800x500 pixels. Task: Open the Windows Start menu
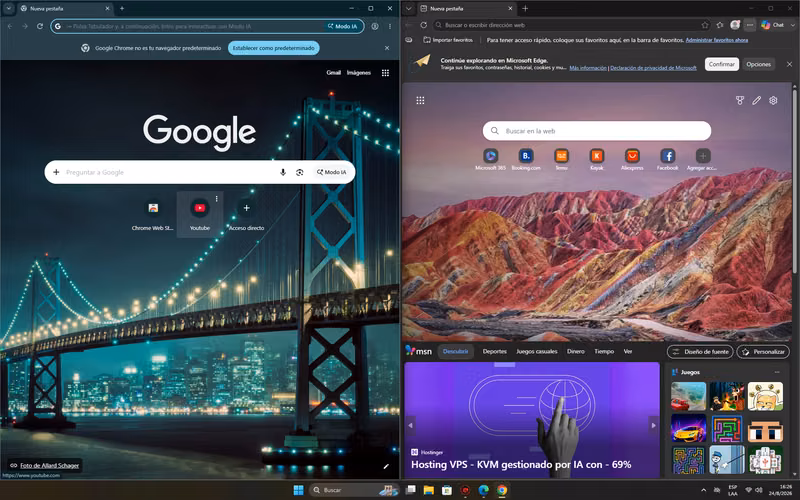pos(298,490)
